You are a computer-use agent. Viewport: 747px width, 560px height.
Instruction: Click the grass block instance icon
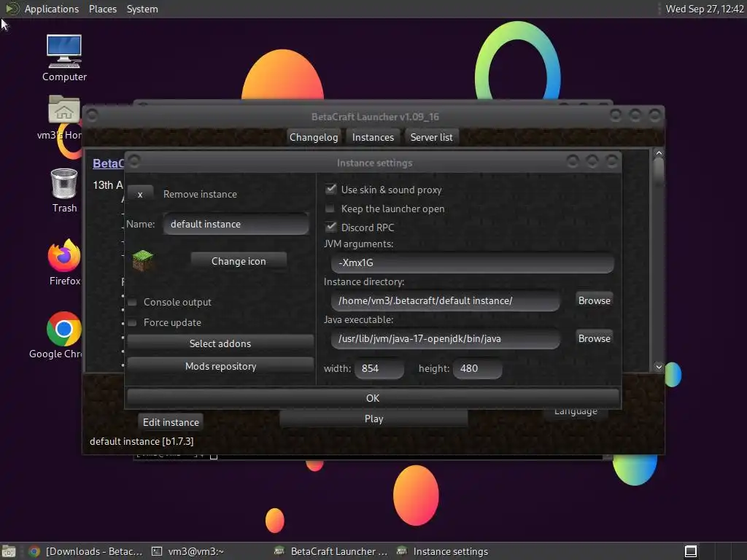[142, 260]
